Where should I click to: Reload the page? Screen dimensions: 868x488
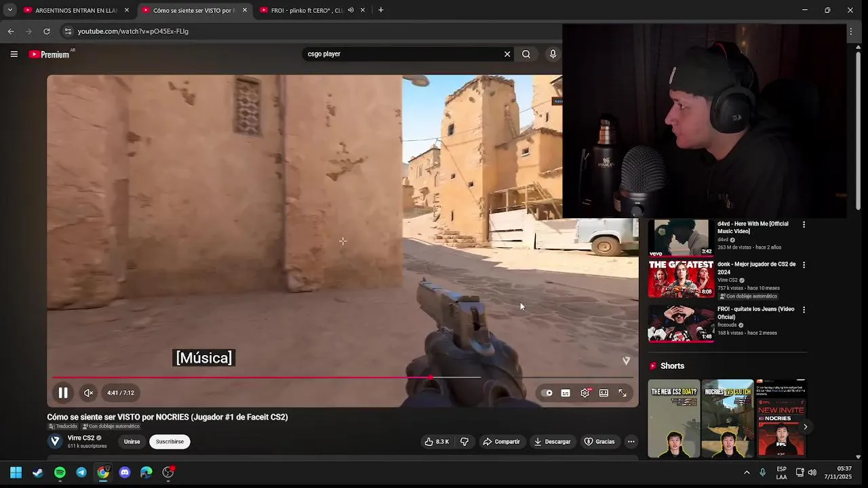coord(46,31)
